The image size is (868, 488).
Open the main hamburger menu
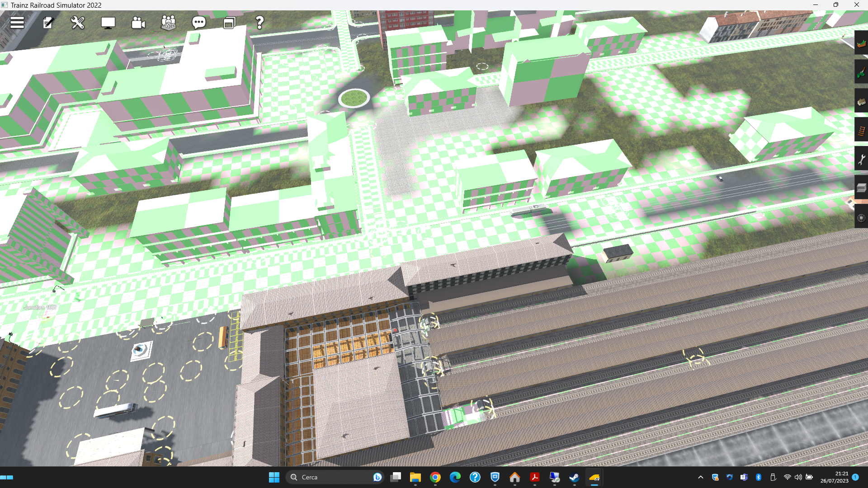click(x=17, y=23)
